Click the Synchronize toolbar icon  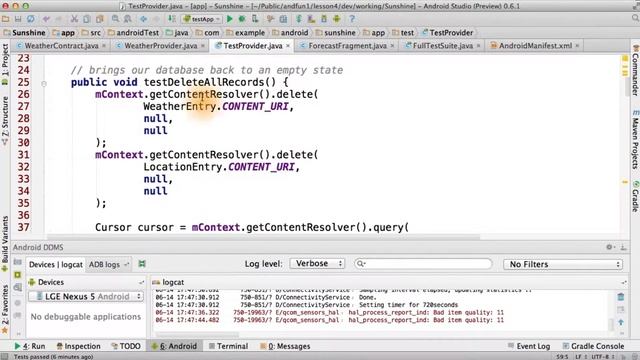click(x=31, y=19)
